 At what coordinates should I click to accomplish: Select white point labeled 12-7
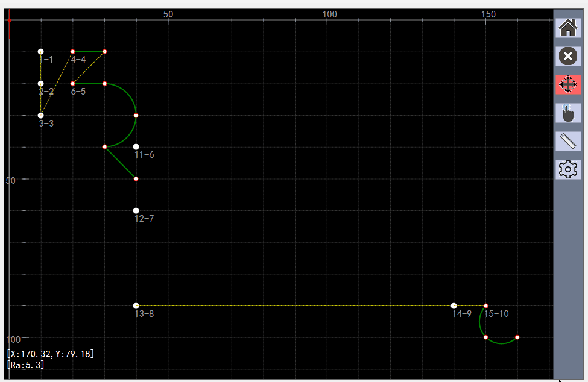pos(136,210)
